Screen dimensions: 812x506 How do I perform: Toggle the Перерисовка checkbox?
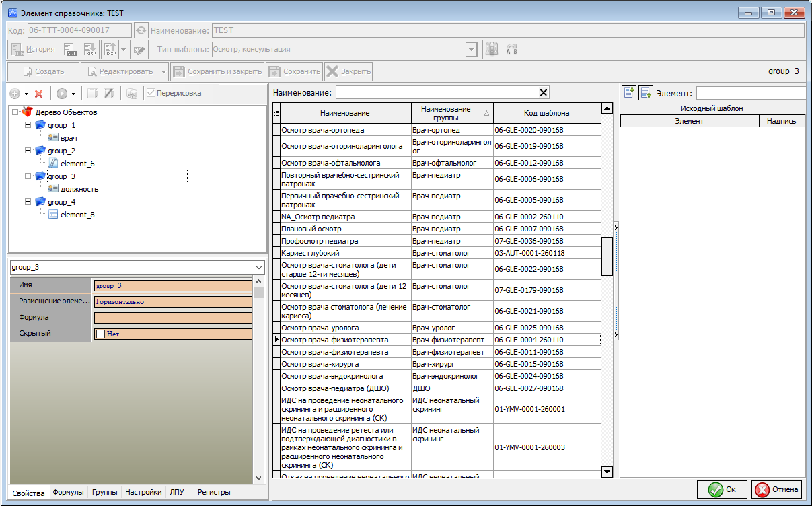point(151,93)
